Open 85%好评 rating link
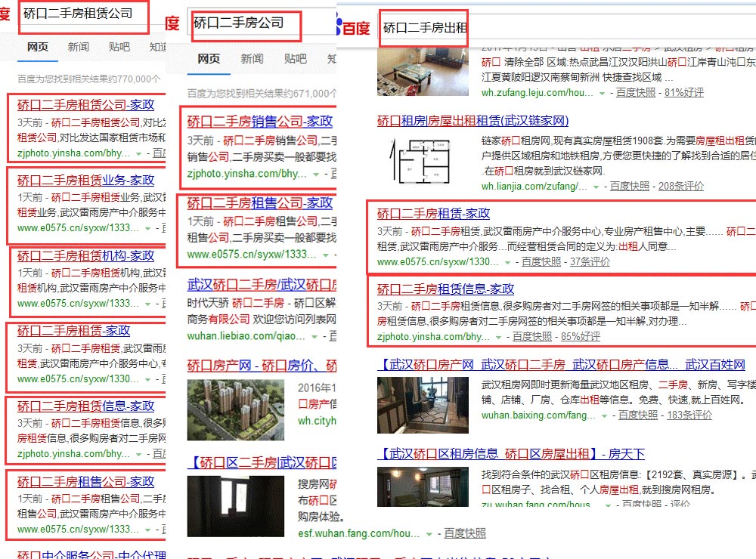This screenshot has height=559, width=756. 581,336
